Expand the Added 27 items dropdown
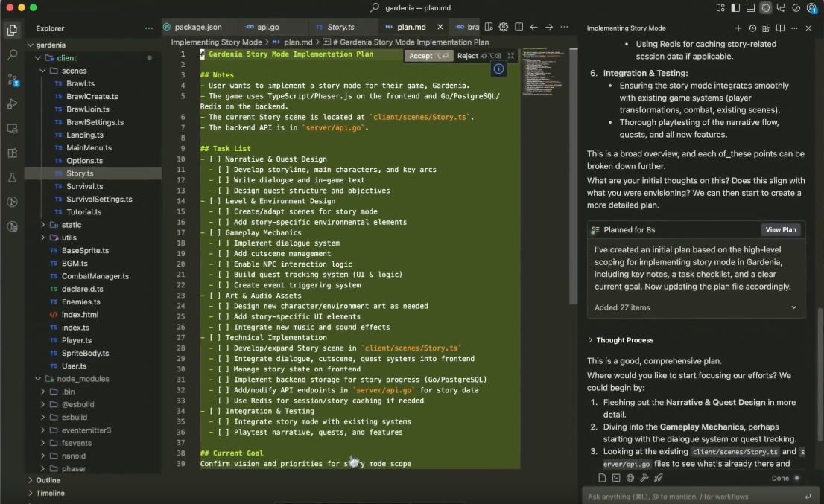This screenshot has width=824, height=504. point(696,307)
